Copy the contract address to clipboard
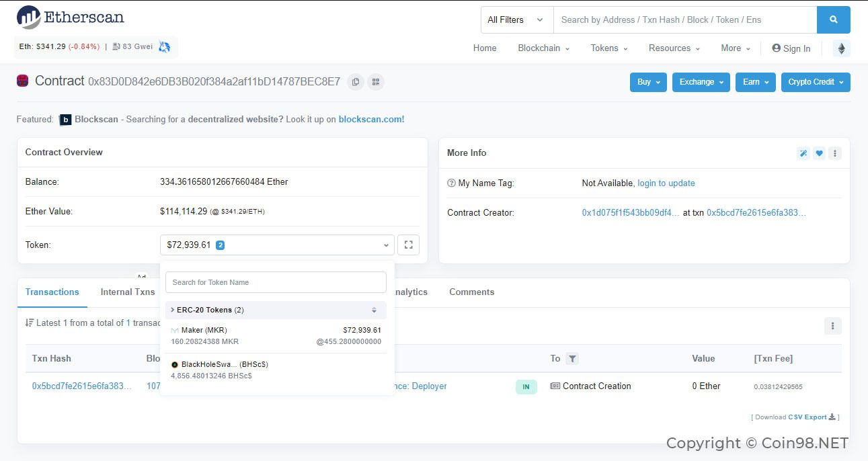Screen dimensions: 868x461 point(356,82)
